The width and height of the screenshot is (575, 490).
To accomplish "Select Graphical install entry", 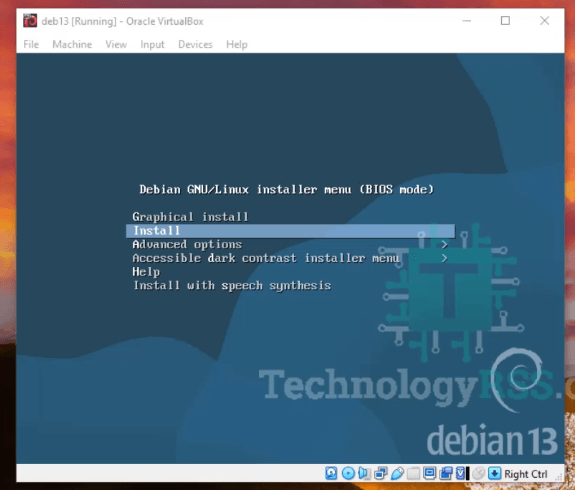I will [190, 217].
